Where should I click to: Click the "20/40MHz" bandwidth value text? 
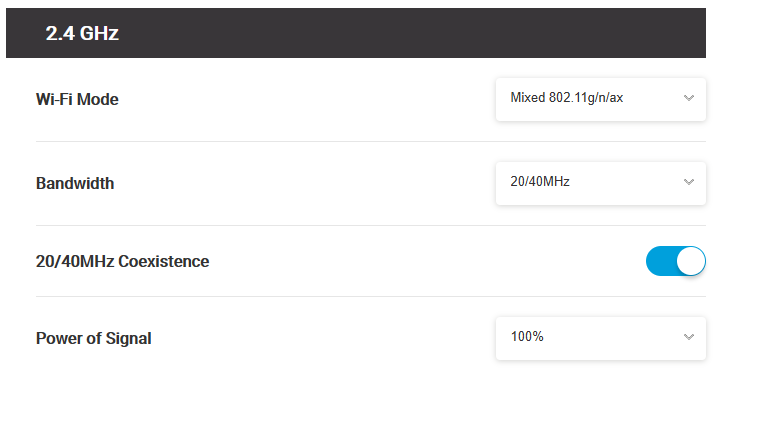point(540,182)
